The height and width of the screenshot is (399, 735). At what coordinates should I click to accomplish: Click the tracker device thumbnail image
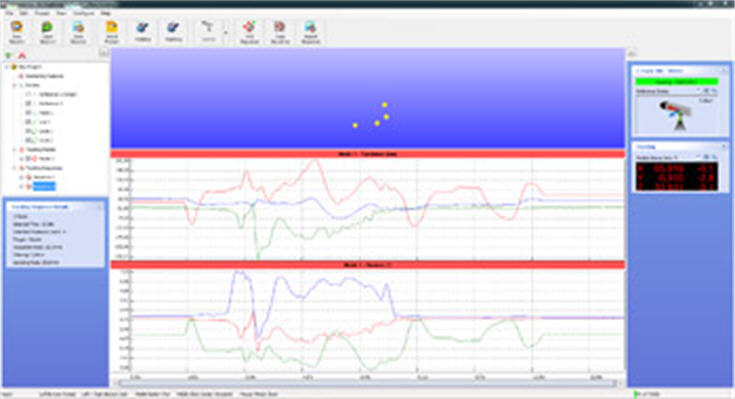point(676,114)
